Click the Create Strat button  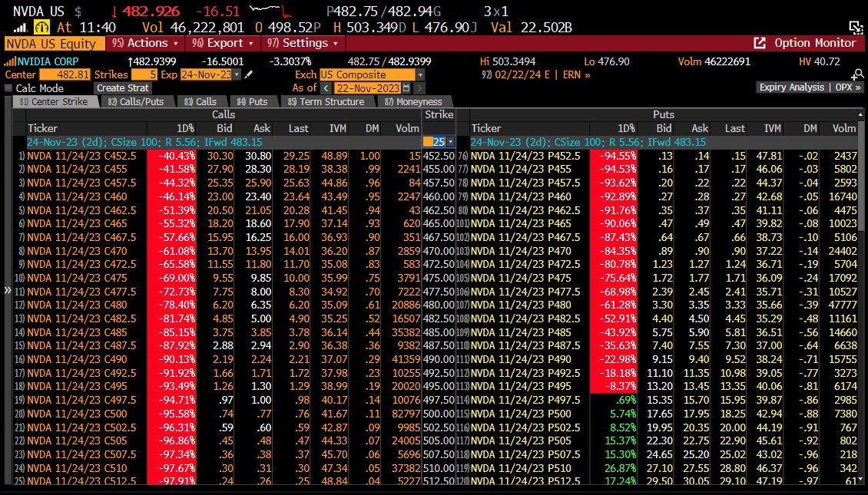[x=123, y=87]
